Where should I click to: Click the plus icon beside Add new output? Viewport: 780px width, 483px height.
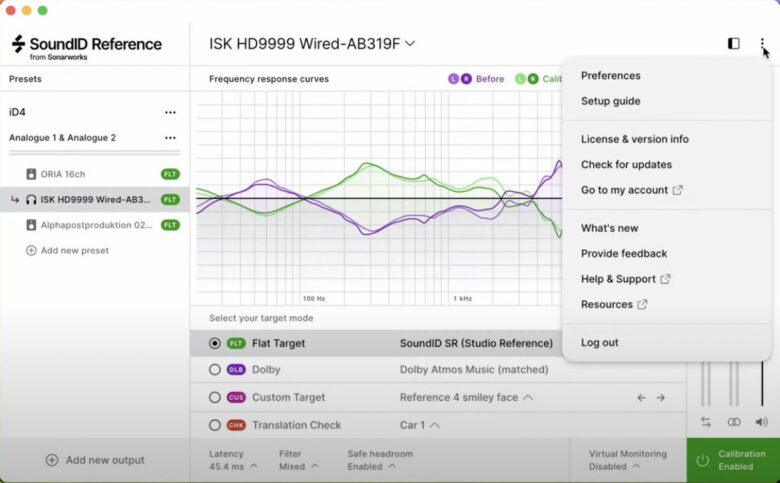(x=52, y=460)
